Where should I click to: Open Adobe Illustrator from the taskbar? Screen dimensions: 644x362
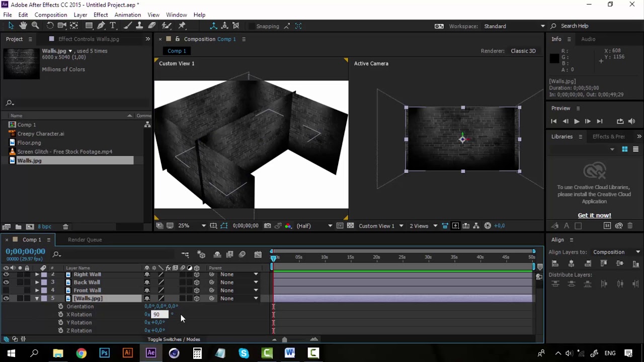pos(127,353)
